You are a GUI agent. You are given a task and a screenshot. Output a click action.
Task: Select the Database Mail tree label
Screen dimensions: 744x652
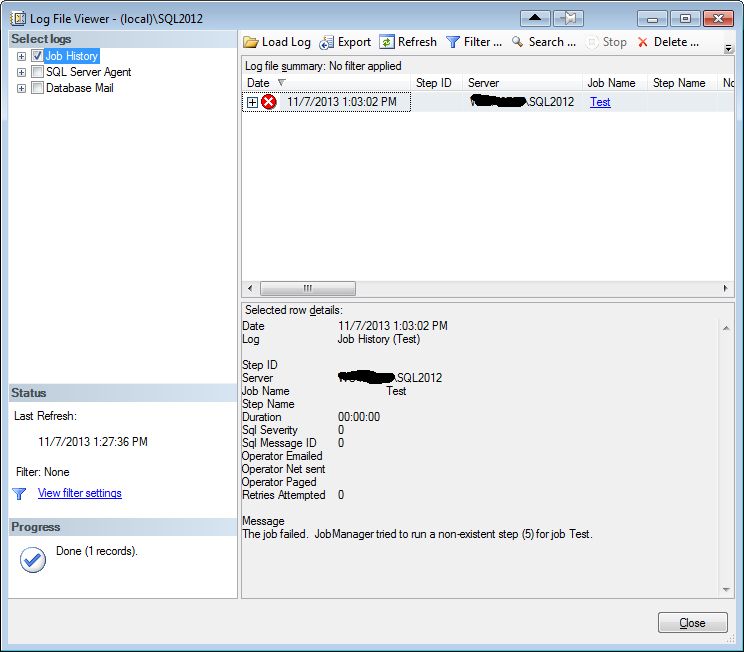point(79,88)
